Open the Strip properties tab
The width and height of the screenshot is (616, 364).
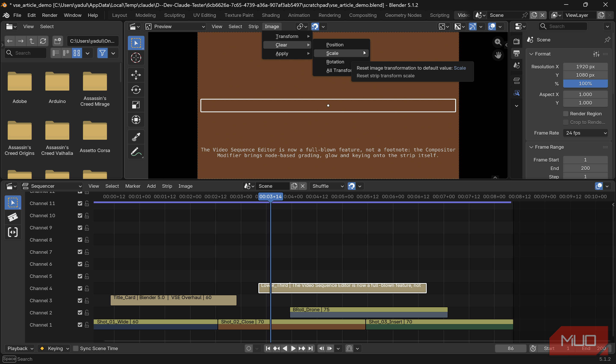[516, 81]
